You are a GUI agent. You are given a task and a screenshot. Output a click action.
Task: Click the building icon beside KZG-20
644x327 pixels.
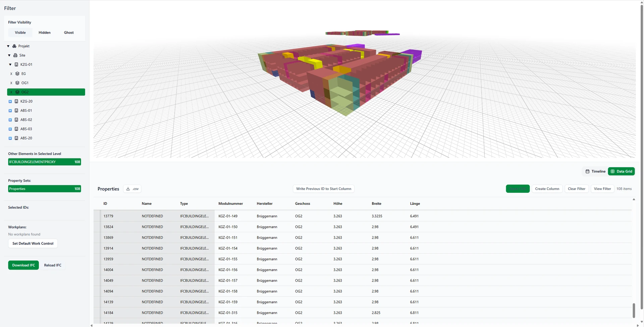[16, 101]
